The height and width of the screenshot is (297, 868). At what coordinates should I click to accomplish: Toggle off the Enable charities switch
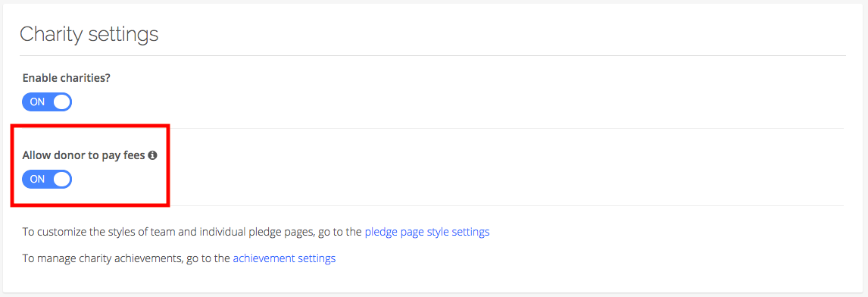click(x=47, y=102)
